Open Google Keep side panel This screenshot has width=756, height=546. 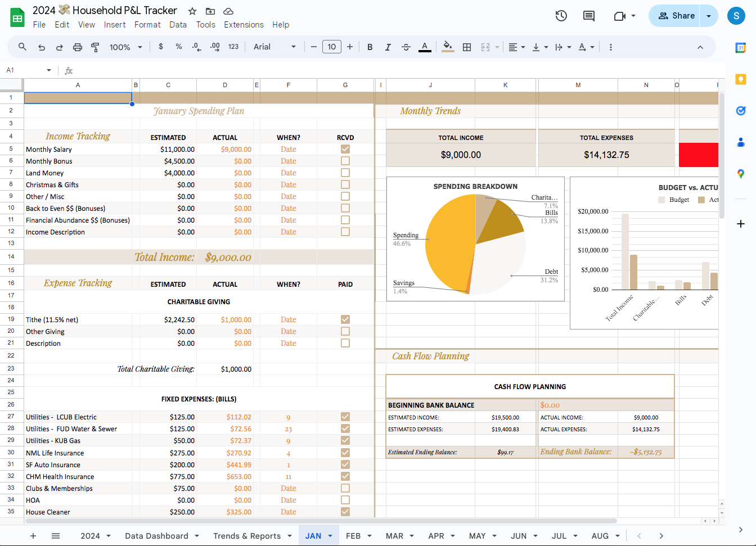pos(741,79)
